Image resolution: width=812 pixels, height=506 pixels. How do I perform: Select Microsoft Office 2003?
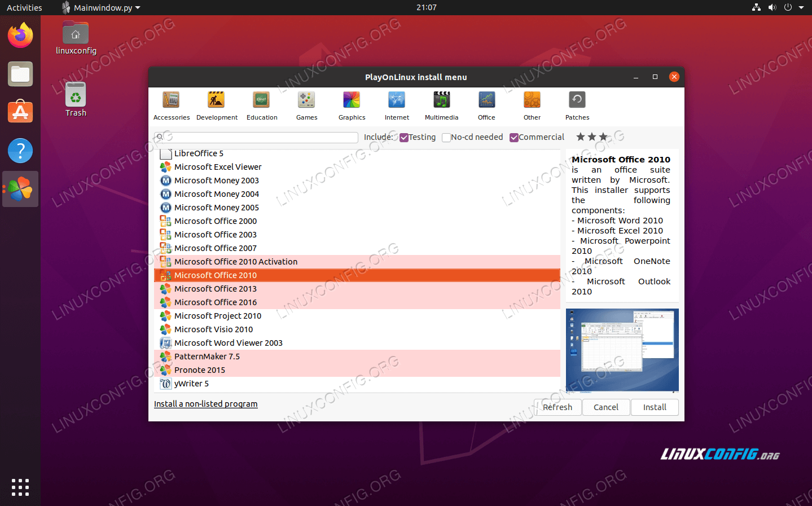(x=357, y=235)
